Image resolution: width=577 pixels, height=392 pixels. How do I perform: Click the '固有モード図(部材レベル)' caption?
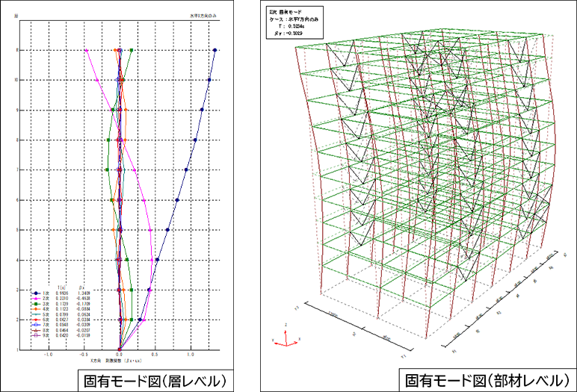[487, 381]
